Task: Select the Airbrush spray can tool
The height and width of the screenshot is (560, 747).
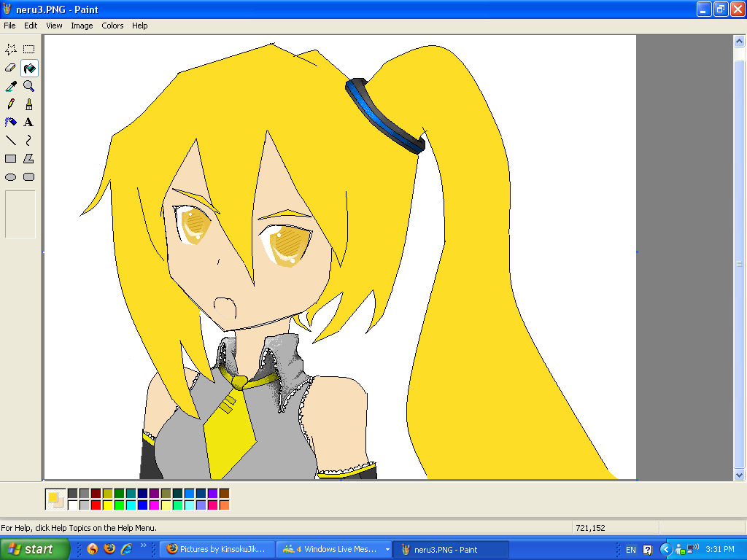Action: tap(11, 122)
